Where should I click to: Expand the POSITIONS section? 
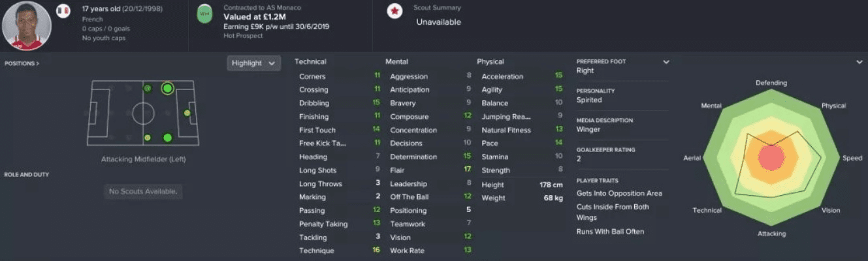pos(22,63)
